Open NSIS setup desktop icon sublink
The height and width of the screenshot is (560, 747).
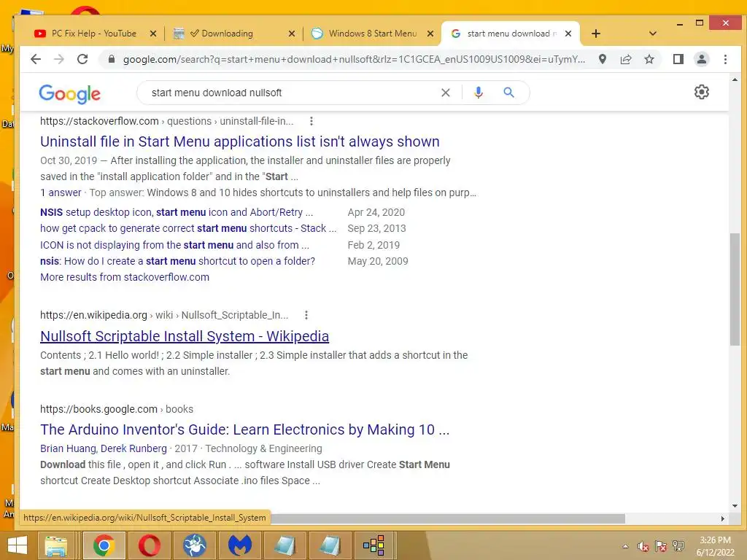[177, 212]
